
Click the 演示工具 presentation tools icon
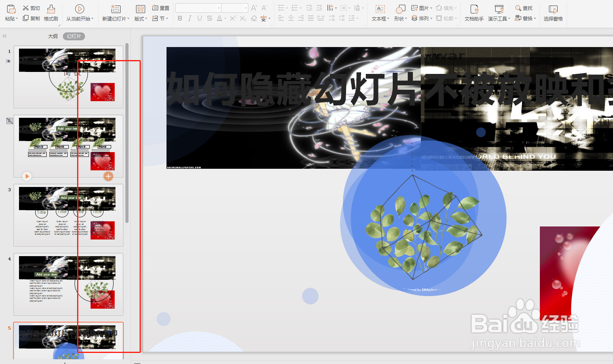coord(499,9)
